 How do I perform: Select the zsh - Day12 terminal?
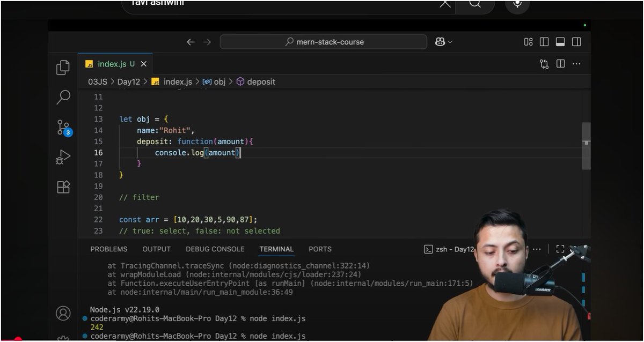[449, 249]
